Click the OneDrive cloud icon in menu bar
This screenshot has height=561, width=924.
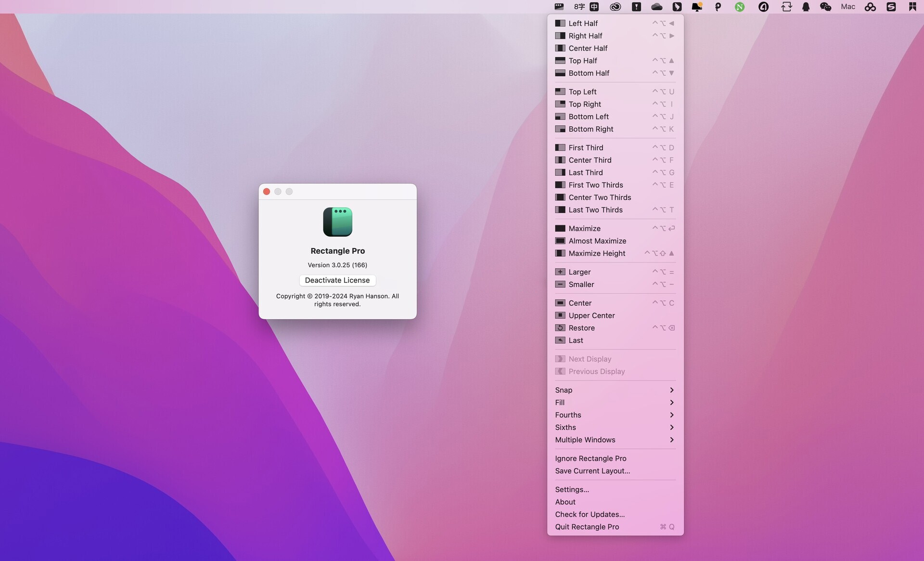(x=656, y=7)
